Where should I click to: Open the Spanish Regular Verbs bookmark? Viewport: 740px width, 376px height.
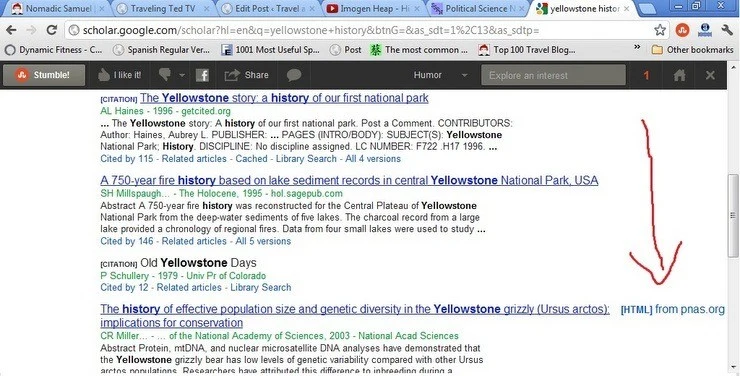(161, 50)
